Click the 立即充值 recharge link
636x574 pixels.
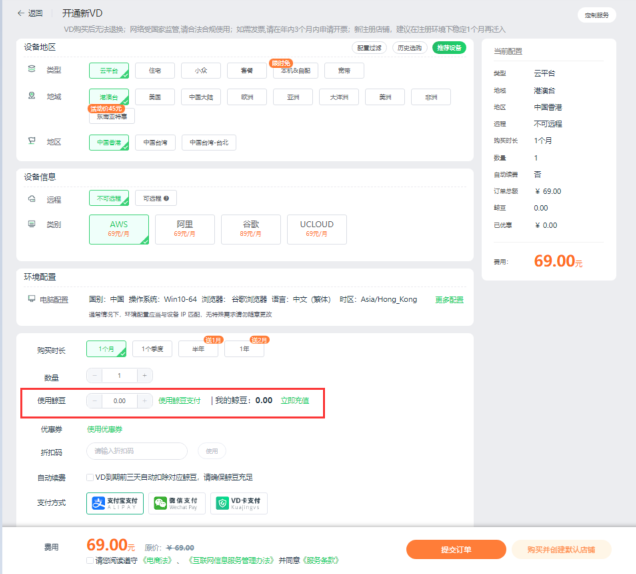(294, 400)
